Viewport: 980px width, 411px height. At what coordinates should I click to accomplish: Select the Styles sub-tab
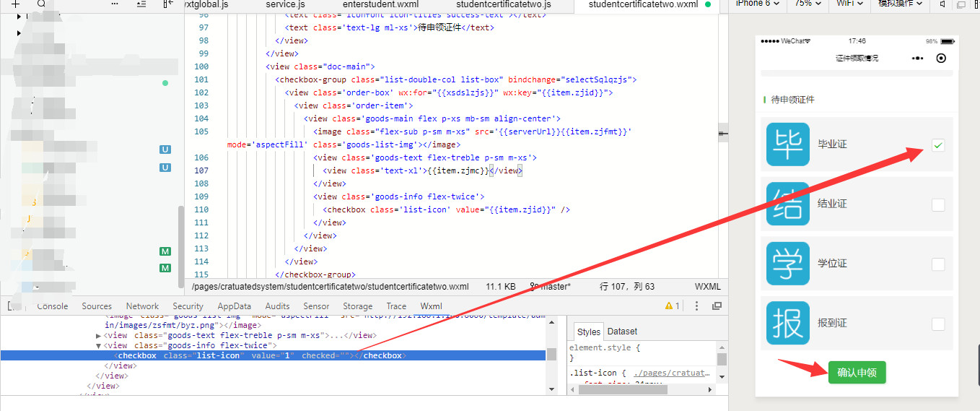[x=589, y=332]
